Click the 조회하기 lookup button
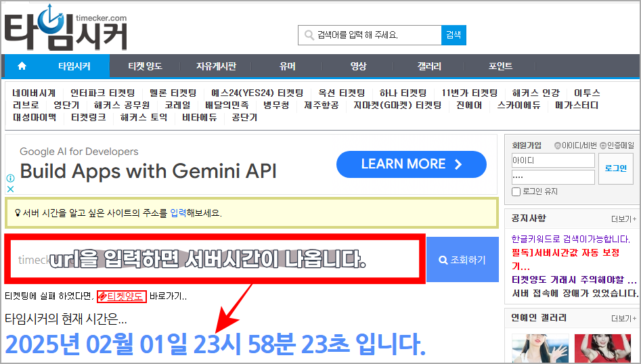Screen dimensions: 641x364 [x=462, y=259]
